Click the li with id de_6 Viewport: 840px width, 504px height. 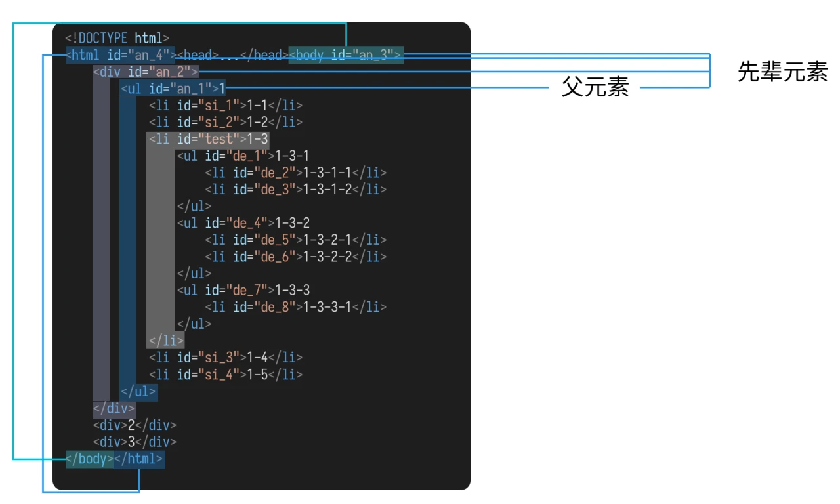295,257
